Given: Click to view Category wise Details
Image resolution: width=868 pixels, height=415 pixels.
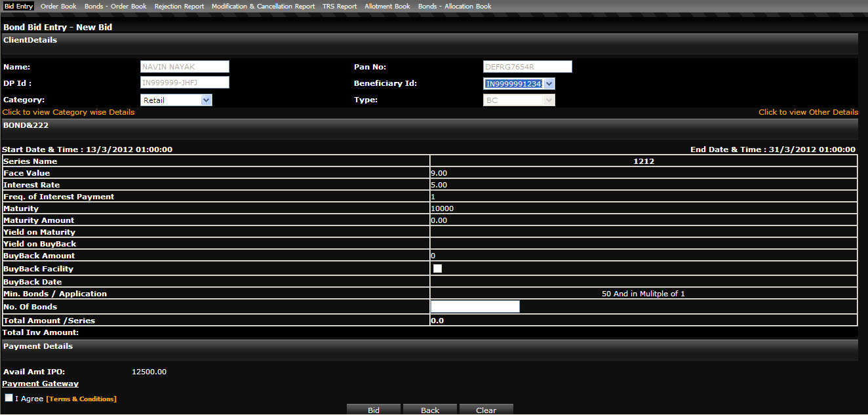Looking at the screenshot, I should 69,112.
